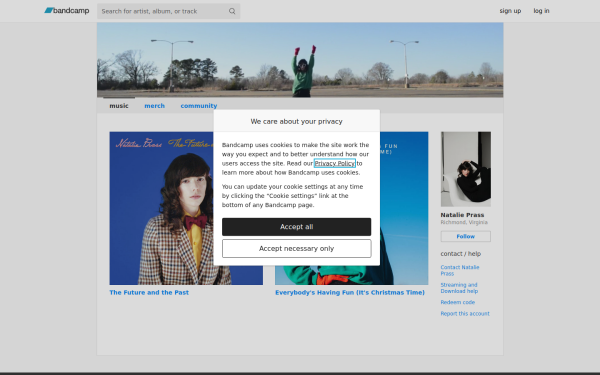600x375 pixels.
Task: Click Natalie Prass artist photo
Action: click(466, 169)
